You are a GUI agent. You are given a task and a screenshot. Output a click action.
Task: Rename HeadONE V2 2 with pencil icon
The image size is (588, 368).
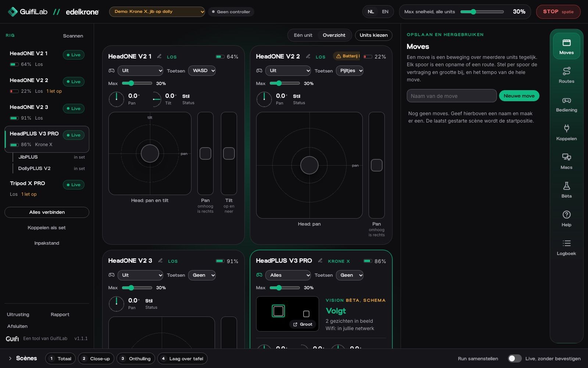[x=308, y=56]
